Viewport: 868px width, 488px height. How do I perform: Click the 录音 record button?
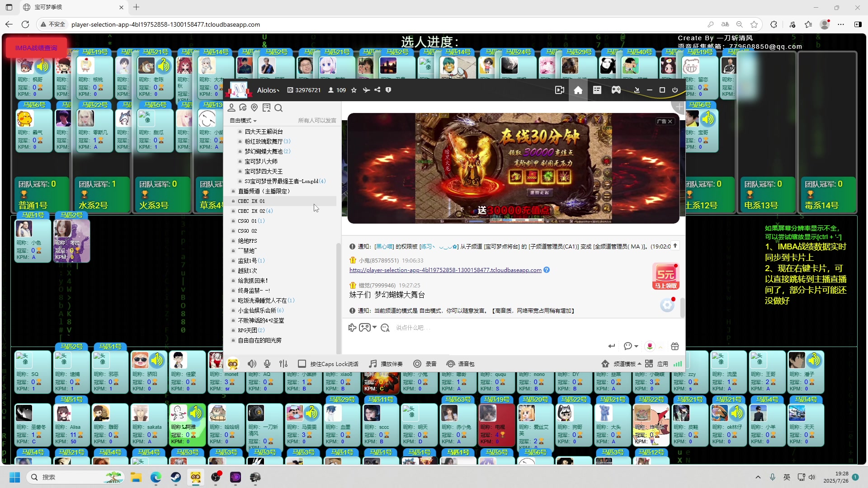coord(425,364)
